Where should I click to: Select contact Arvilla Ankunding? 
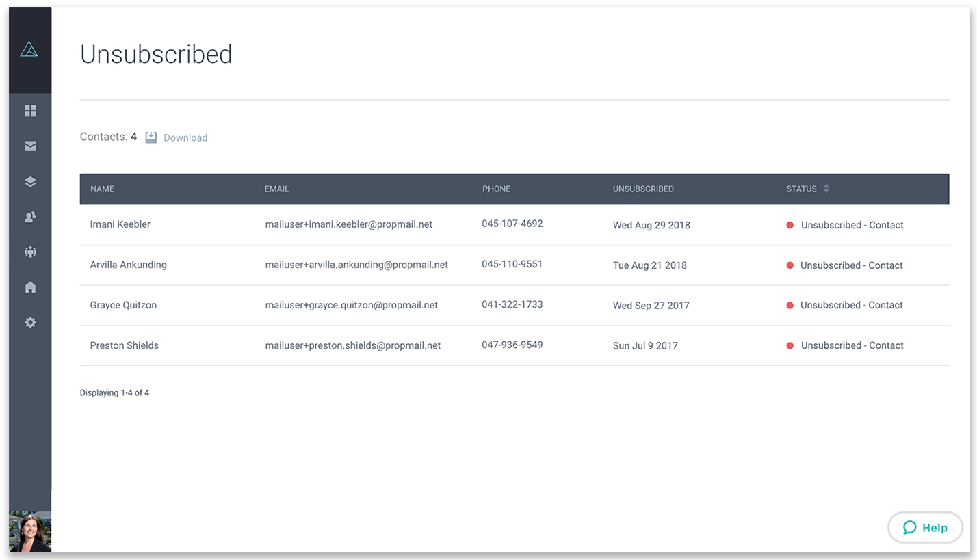point(129,265)
